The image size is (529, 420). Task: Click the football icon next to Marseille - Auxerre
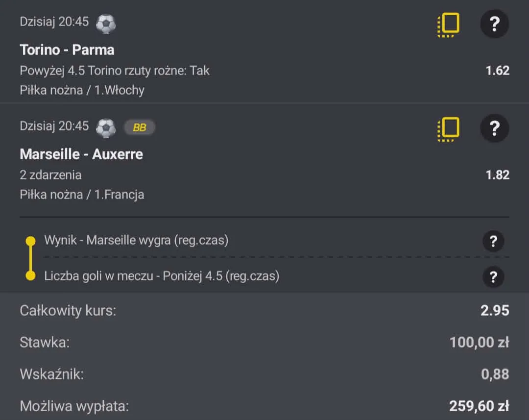tap(106, 128)
